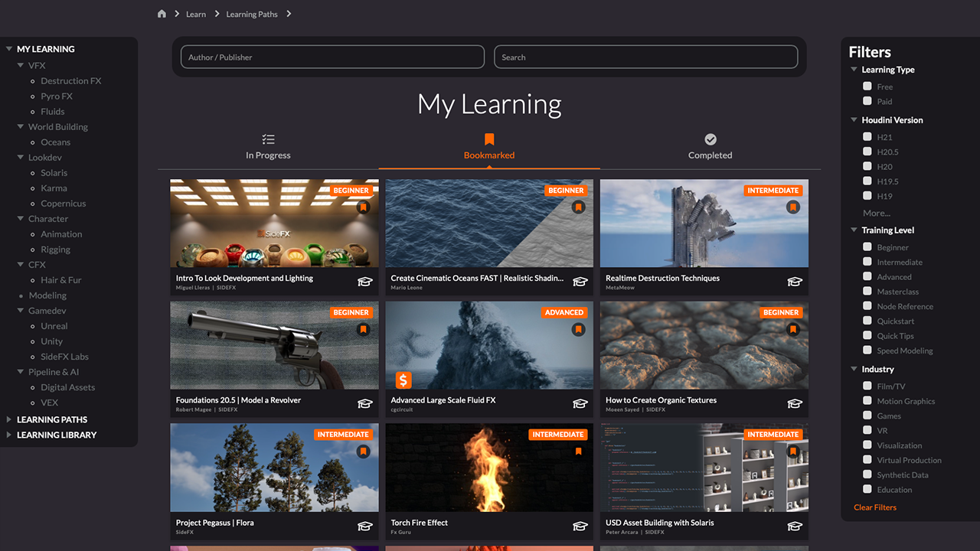980x551 pixels.
Task: Switch to the In Progress tab
Action: (x=268, y=147)
